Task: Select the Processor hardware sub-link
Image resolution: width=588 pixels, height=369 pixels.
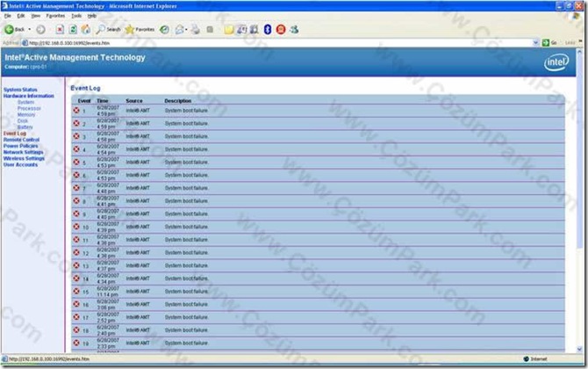Action: 29,108
